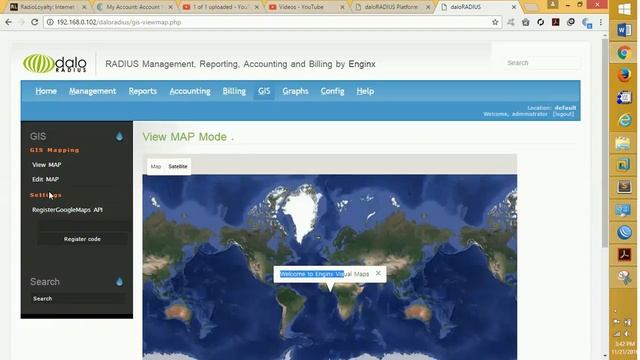Click the water drop icon beside GIS heading

(120, 136)
